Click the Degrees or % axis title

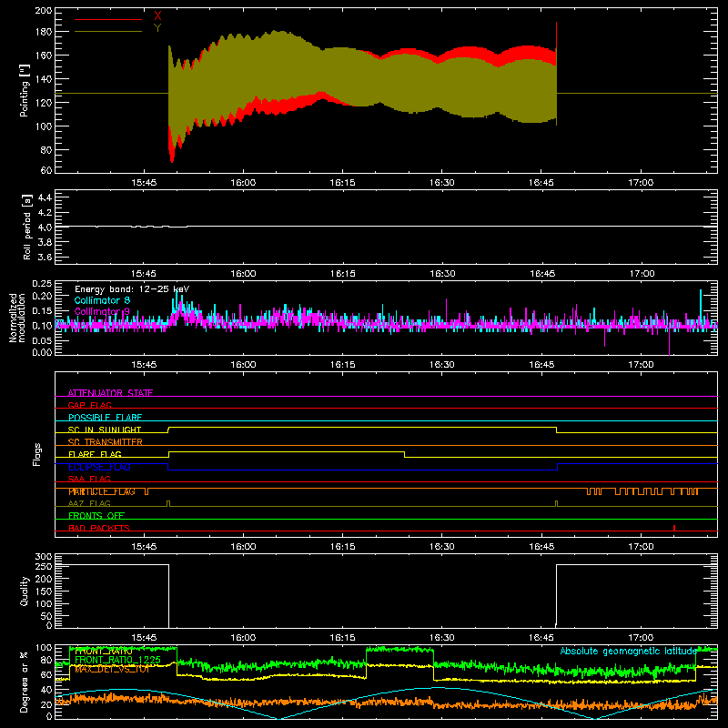pyautogui.click(x=25, y=682)
